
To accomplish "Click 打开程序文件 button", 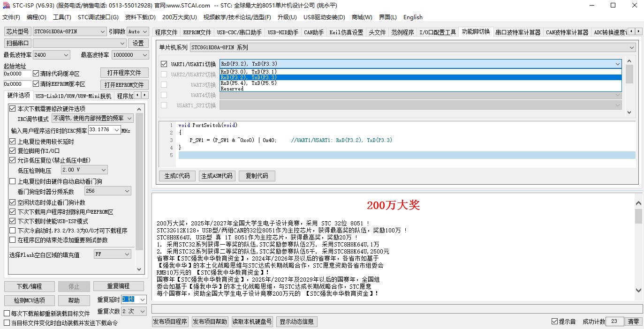I will (x=124, y=73).
